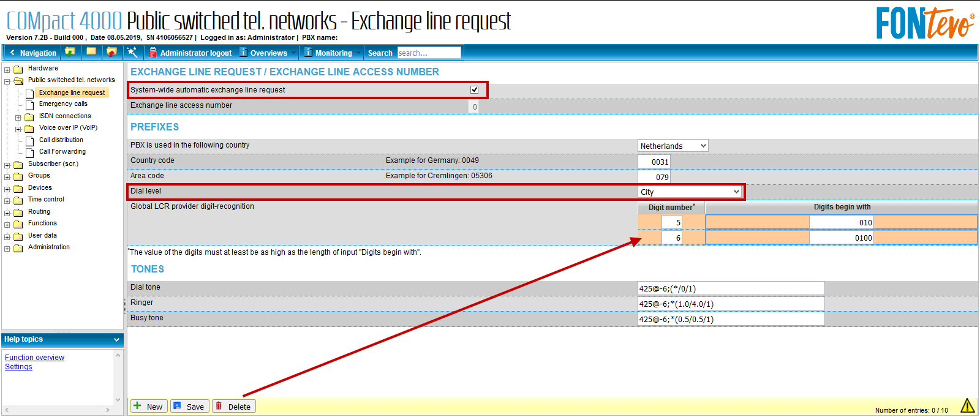
Task: Click the Call distribution page icon
Action: coord(29,140)
